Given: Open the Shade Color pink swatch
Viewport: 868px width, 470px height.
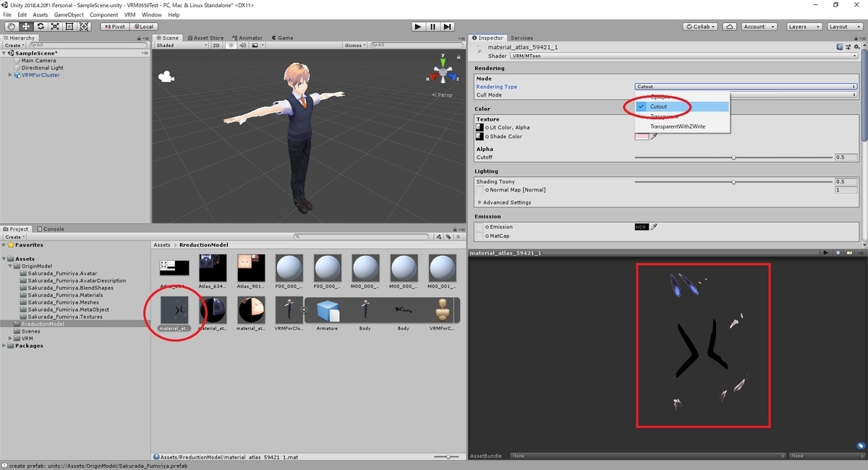Looking at the screenshot, I should click(x=642, y=136).
